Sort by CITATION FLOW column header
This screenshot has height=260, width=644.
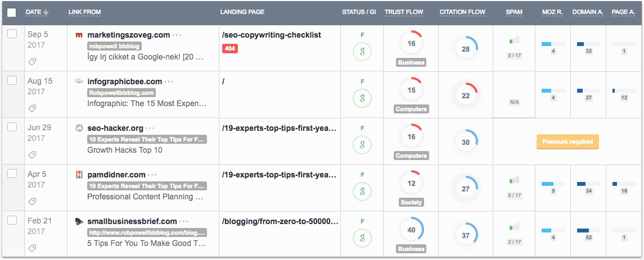point(462,12)
